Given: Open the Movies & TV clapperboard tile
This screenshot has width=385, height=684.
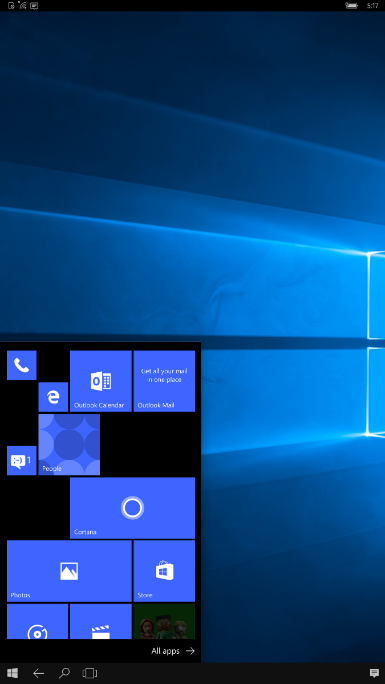Looking at the screenshot, I should tap(101, 622).
